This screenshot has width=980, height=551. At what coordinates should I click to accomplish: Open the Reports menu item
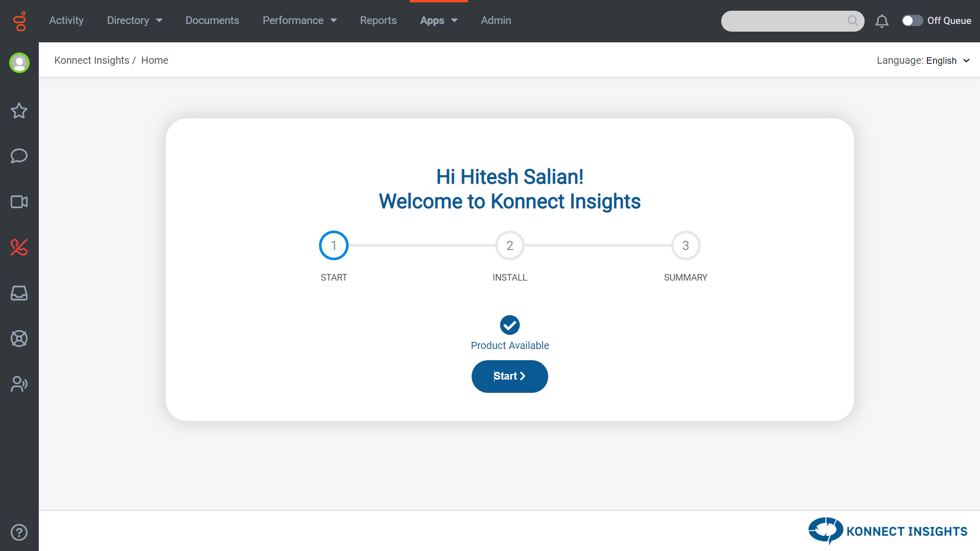point(378,20)
